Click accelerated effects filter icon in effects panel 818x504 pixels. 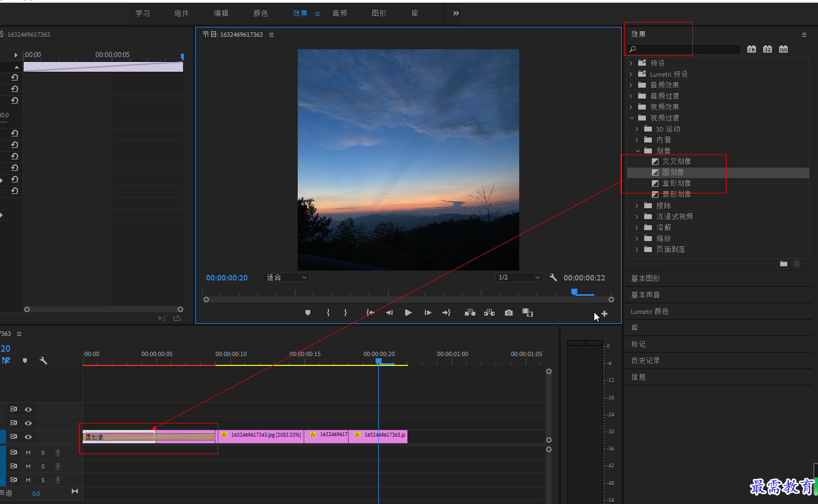tap(752, 49)
